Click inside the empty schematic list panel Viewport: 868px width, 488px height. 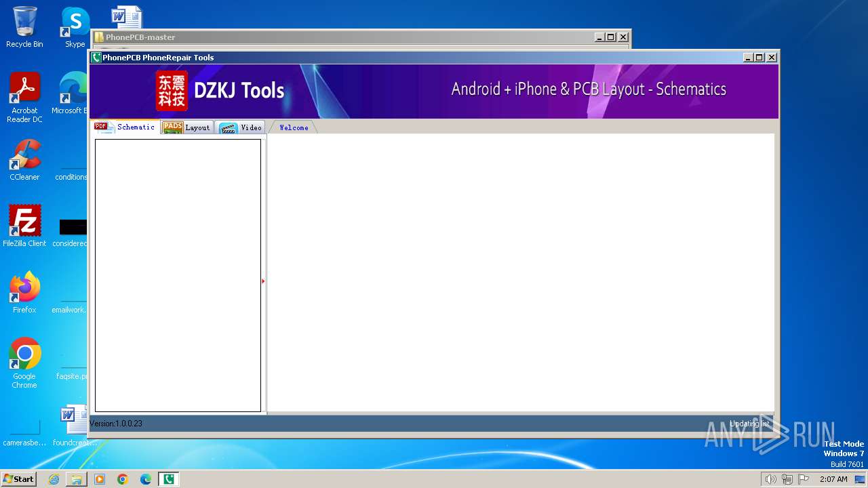[178, 275]
